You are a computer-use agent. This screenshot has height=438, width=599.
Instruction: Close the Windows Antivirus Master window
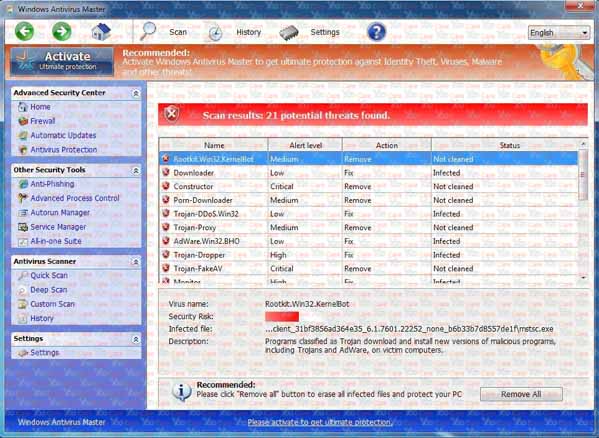[580, 5]
